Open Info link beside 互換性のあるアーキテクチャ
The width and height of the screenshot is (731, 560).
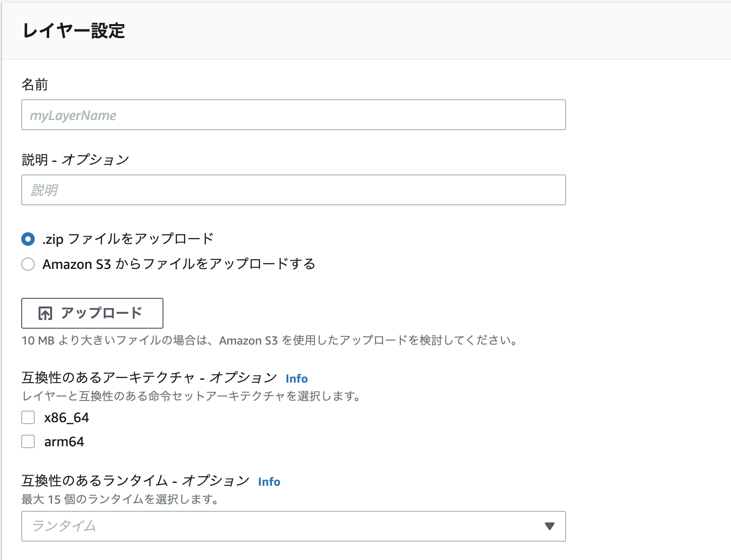[x=297, y=378]
